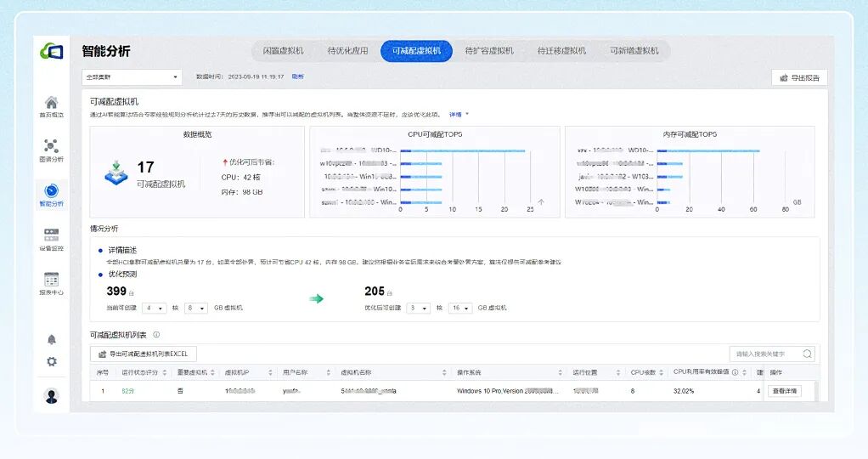Open current CPU cores dropdown showing 4
The image size is (868, 459).
154,308
